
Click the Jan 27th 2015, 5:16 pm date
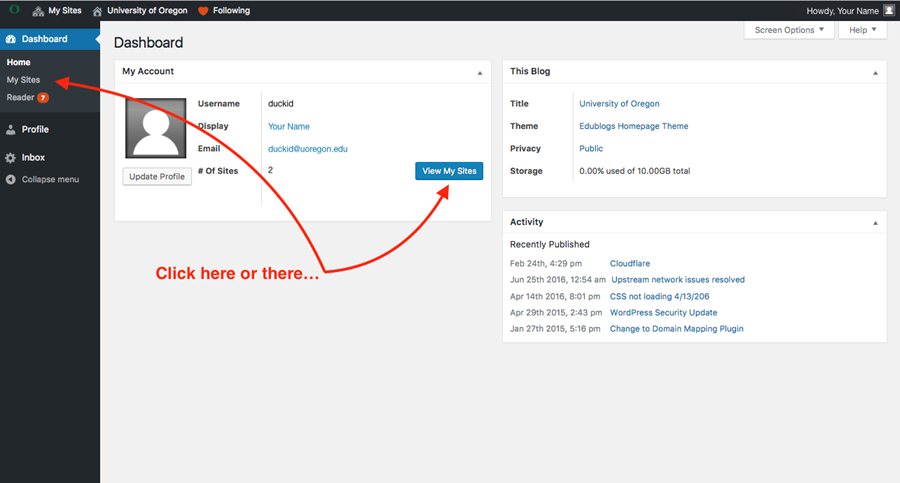[555, 329]
